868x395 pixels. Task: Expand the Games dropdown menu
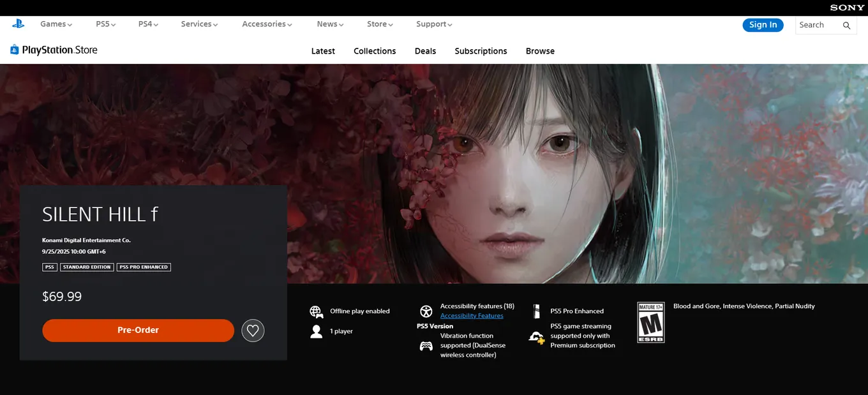coord(56,24)
